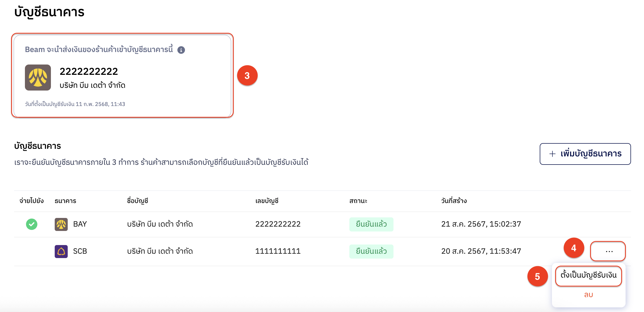Click the verification description under บัญชีธนาคาร heading
This screenshot has width=644, height=312.
tap(161, 162)
